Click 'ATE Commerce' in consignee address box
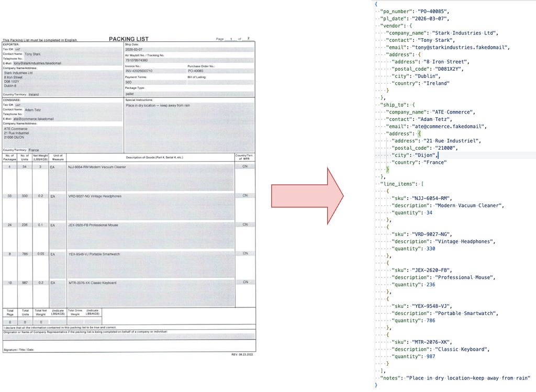The image size is (536, 392). point(15,129)
